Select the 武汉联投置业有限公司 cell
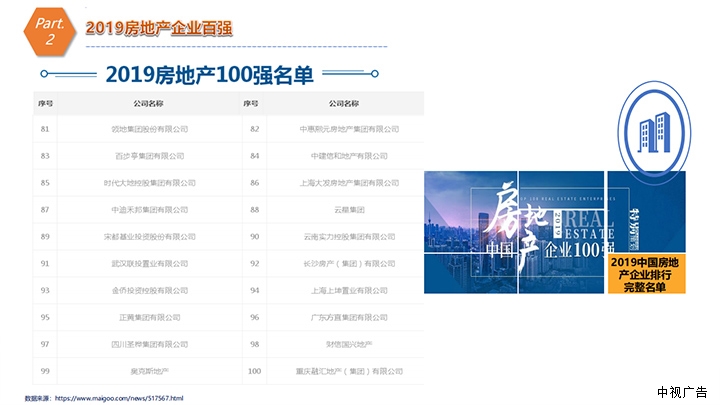Image resolution: width=720 pixels, height=405 pixels. (149, 264)
